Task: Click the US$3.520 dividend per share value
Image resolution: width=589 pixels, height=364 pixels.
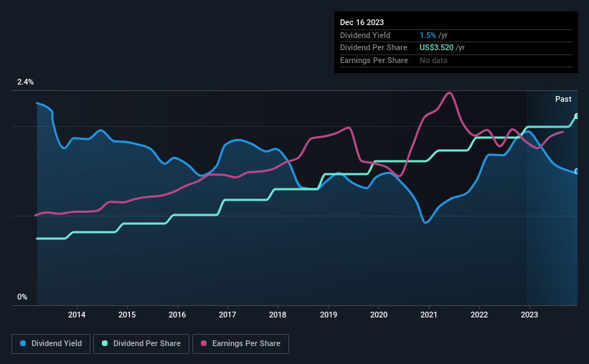Action: pyautogui.click(x=436, y=48)
